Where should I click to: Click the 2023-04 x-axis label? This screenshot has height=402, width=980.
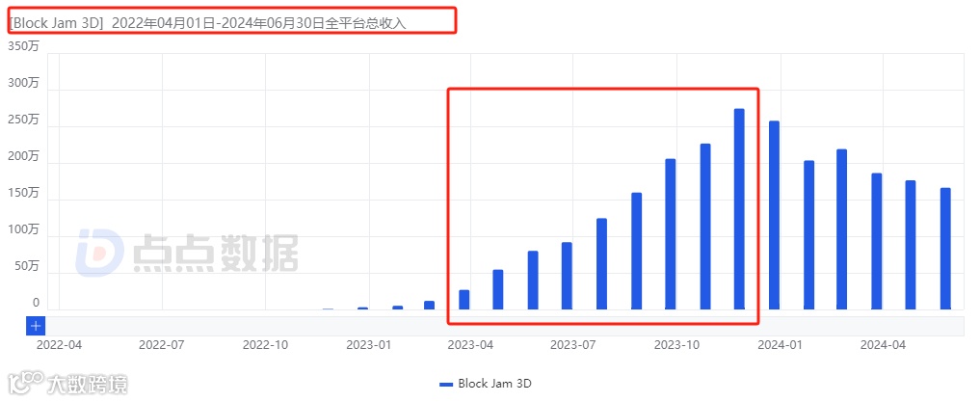click(x=470, y=344)
